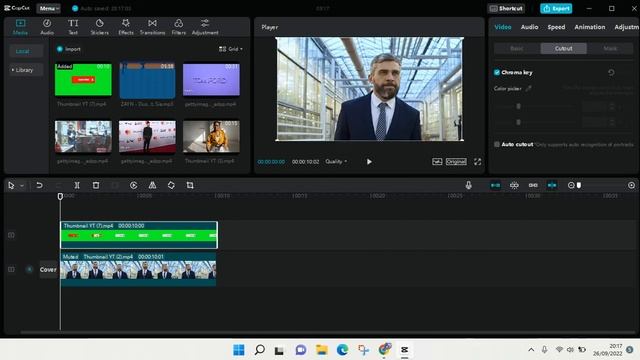Select the Cutout sub-tab
The image size is (640, 360).
[564, 49]
